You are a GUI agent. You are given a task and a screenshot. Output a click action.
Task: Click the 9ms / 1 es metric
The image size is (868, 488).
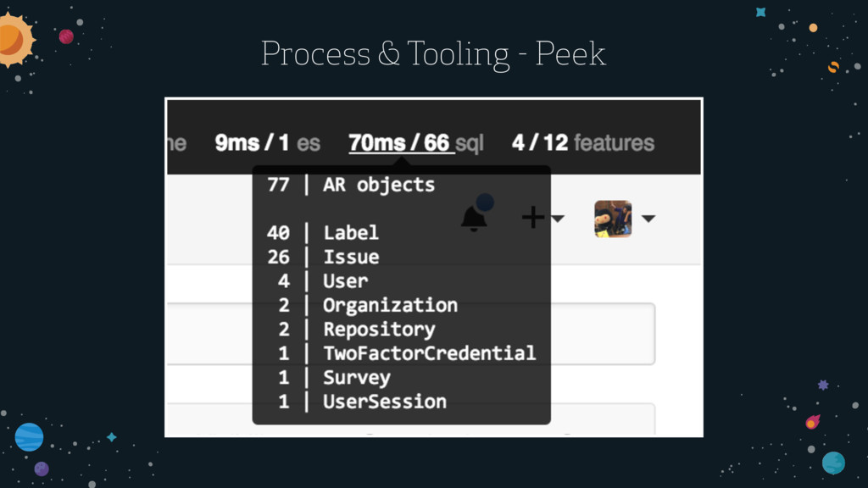click(x=267, y=142)
